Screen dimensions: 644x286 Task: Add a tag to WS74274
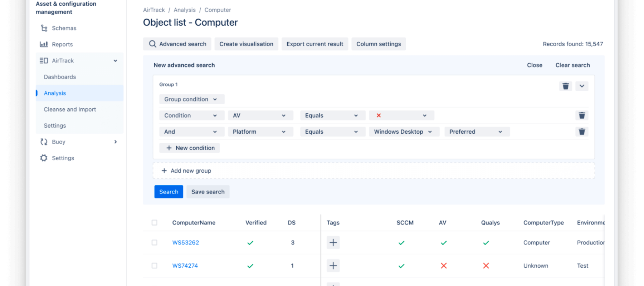point(333,266)
